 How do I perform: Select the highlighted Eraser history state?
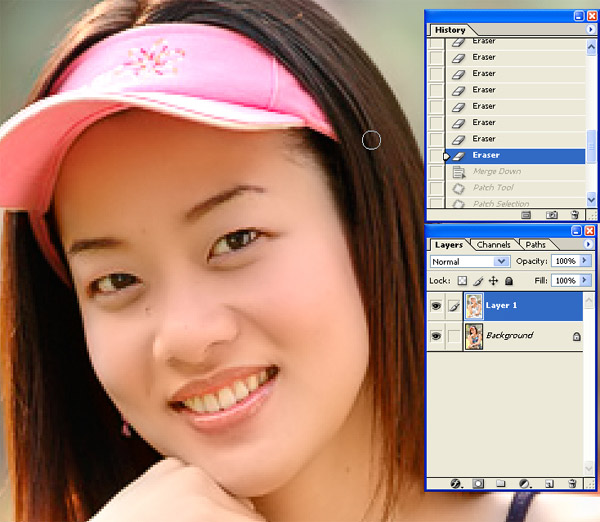(515, 156)
